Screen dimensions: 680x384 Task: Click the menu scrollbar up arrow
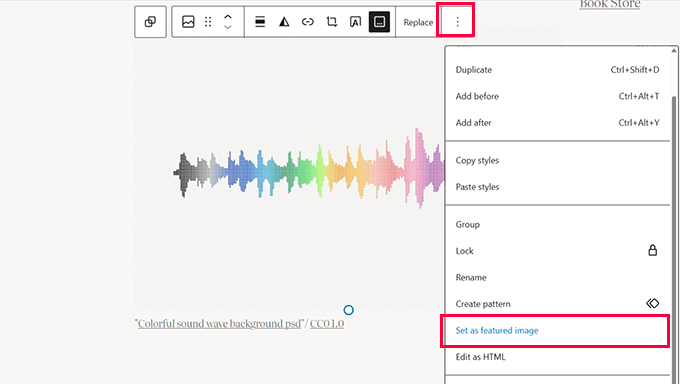674,51
